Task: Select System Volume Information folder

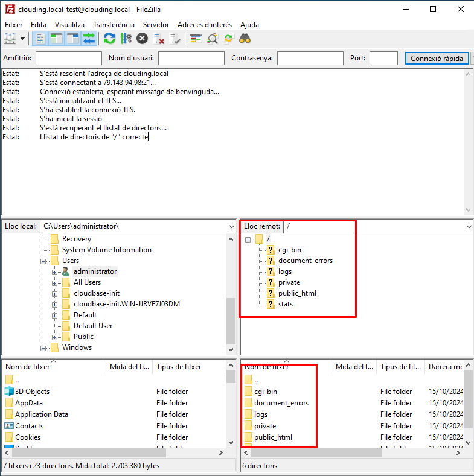Action: (107, 250)
